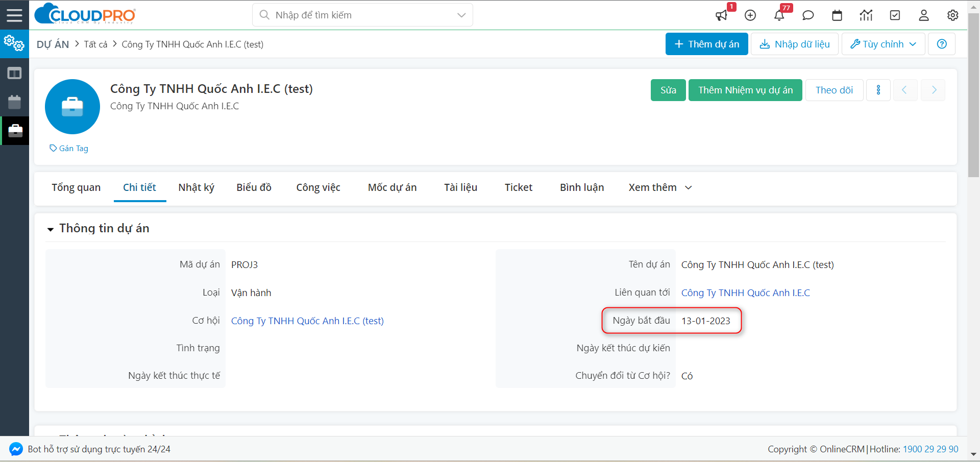The image size is (980, 462).
Task: Click the DỰ ÁN breadcrumb
Action: point(53,44)
